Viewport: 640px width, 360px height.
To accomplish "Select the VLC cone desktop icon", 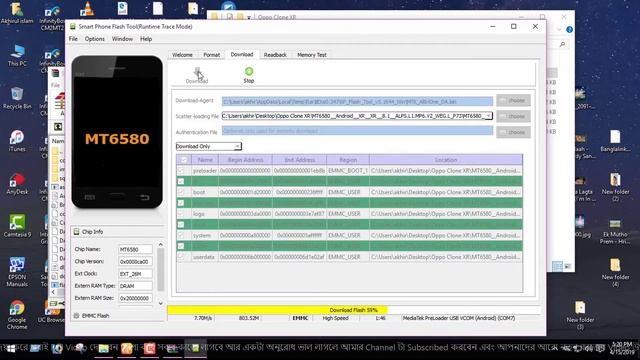I will tap(87, 8).
